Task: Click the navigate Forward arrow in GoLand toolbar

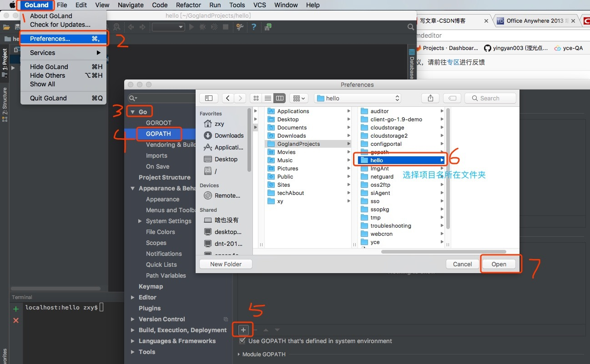Action: coord(142,27)
